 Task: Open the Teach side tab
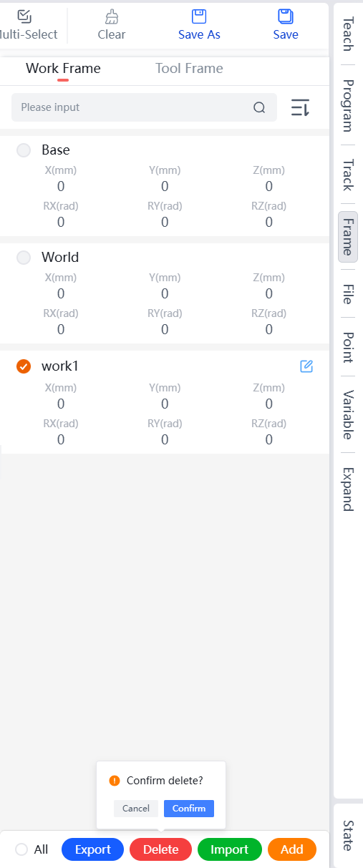347,34
